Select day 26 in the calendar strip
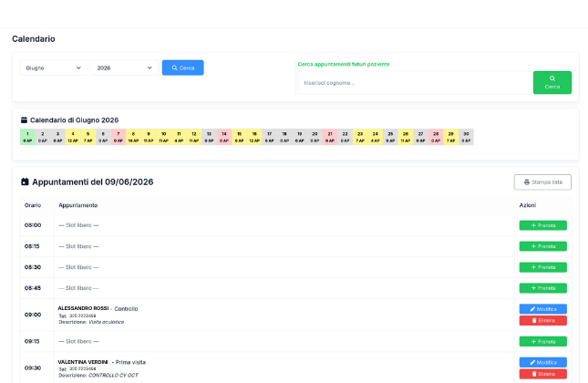The height and width of the screenshot is (383, 588). tap(406, 137)
